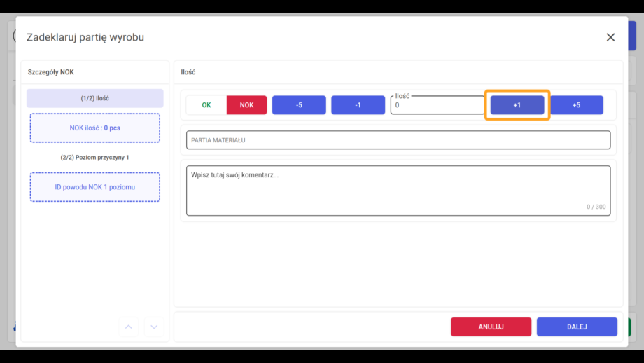Cancel with the ANULUJ button

[491, 327]
